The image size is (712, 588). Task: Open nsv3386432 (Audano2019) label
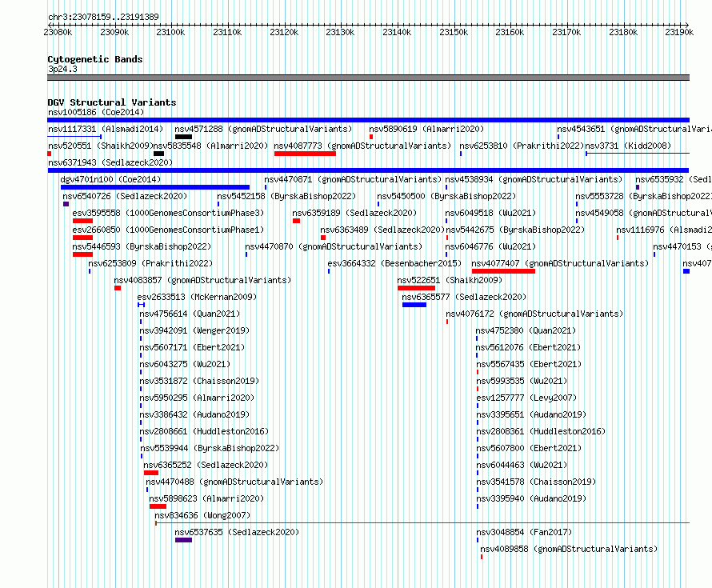[x=195, y=414]
